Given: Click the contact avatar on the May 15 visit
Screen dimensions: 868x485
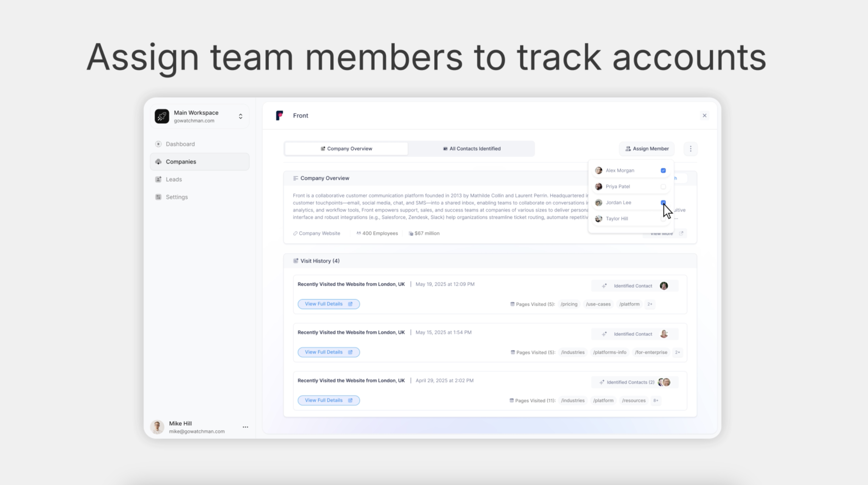Looking at the screenshot, I should point(664,334).
